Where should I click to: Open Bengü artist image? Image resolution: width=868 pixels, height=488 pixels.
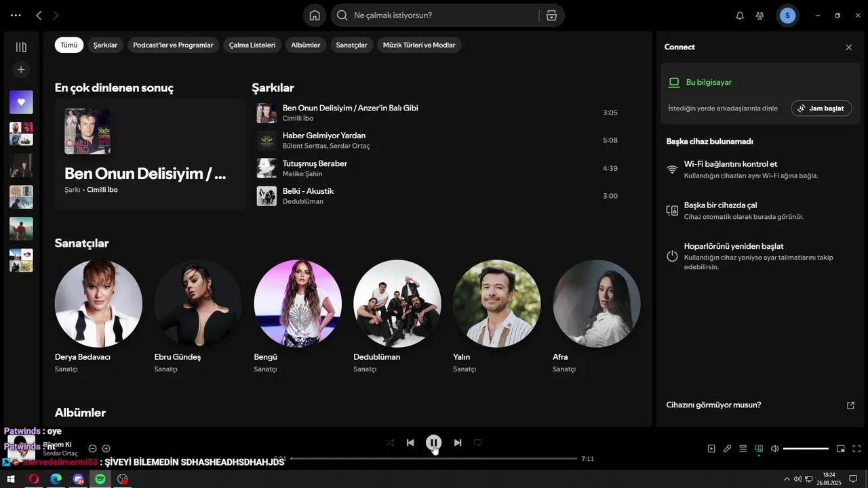click(x=298, y=304)
